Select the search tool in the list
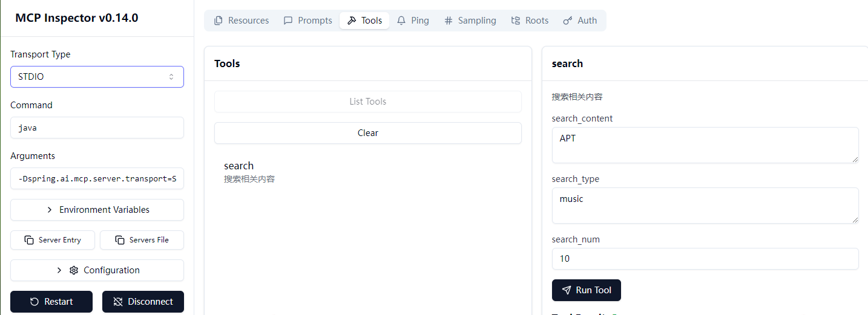The width and height of the screenshot is (868, 315). [x=239, y=166]
